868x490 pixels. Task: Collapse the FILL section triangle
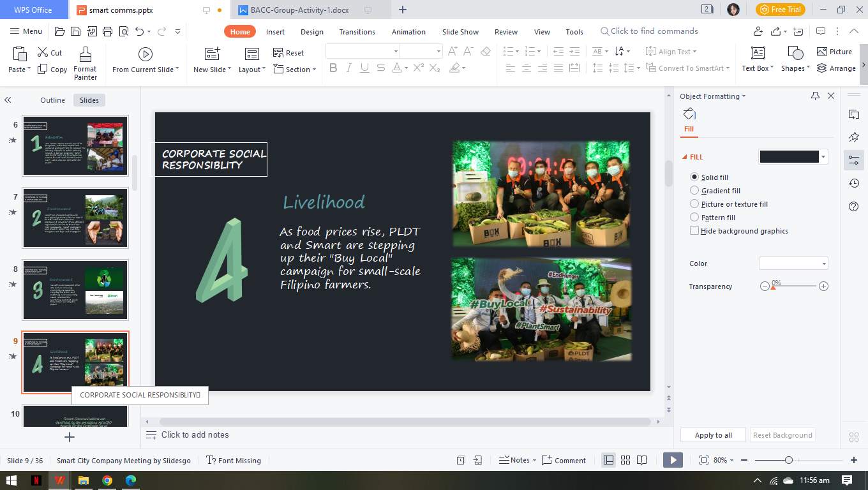[x=684, y=157]
